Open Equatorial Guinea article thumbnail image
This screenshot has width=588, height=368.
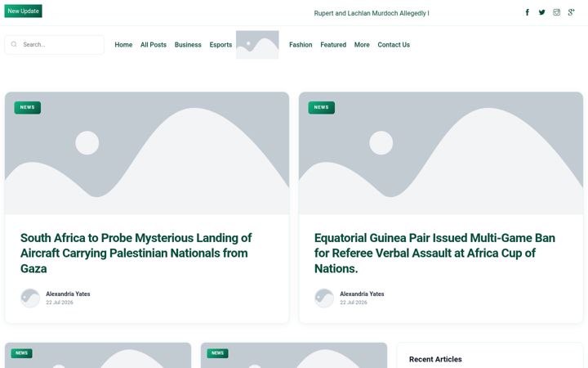(441, 153)
